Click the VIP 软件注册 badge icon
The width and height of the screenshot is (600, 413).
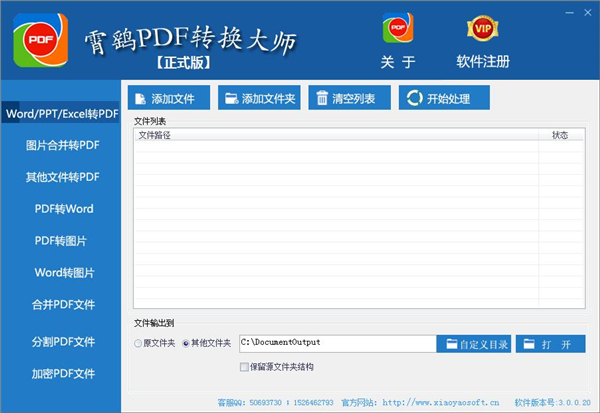click(482, 28)
